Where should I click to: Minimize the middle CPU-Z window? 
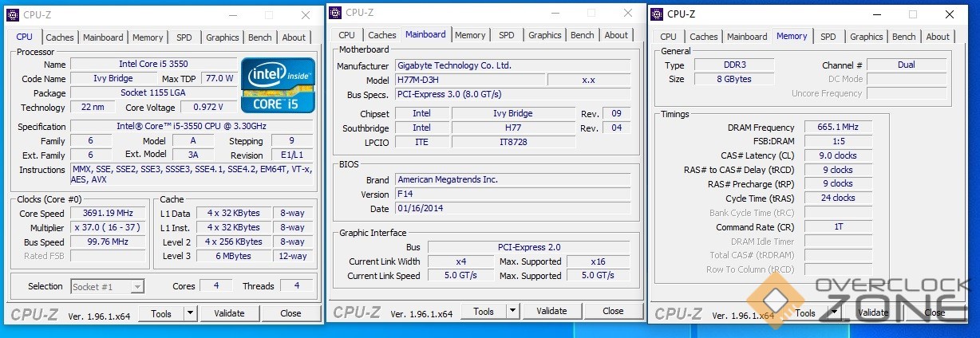pos(555,13)
